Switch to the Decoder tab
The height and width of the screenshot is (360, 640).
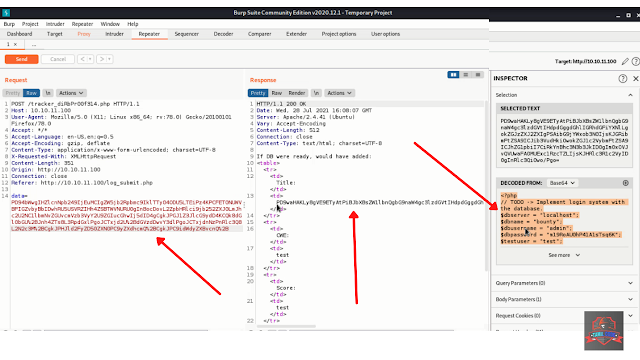[x=223, y=34]
